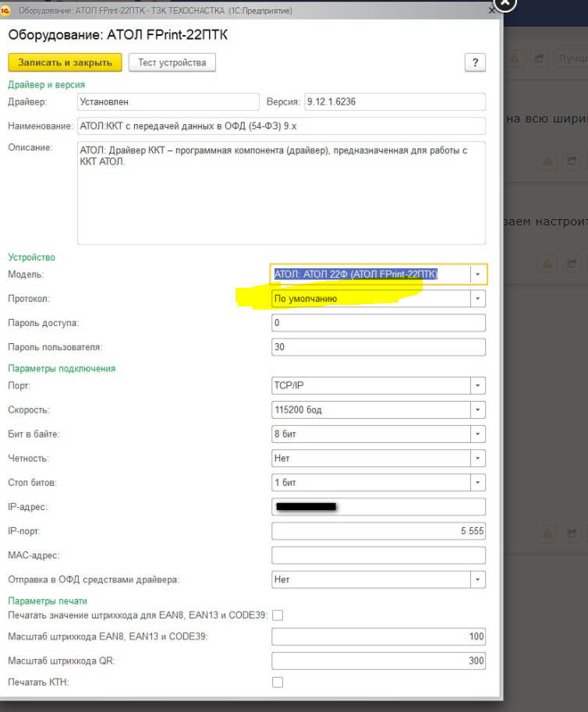
Task: Click inside the Описание text area
Action: 282,193
